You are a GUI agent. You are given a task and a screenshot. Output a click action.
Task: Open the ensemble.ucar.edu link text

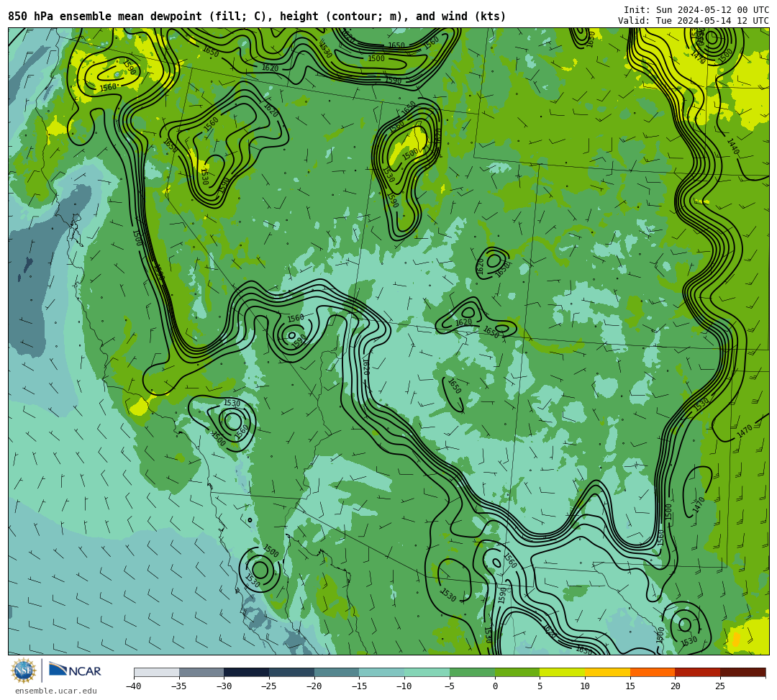click(56, 691)
